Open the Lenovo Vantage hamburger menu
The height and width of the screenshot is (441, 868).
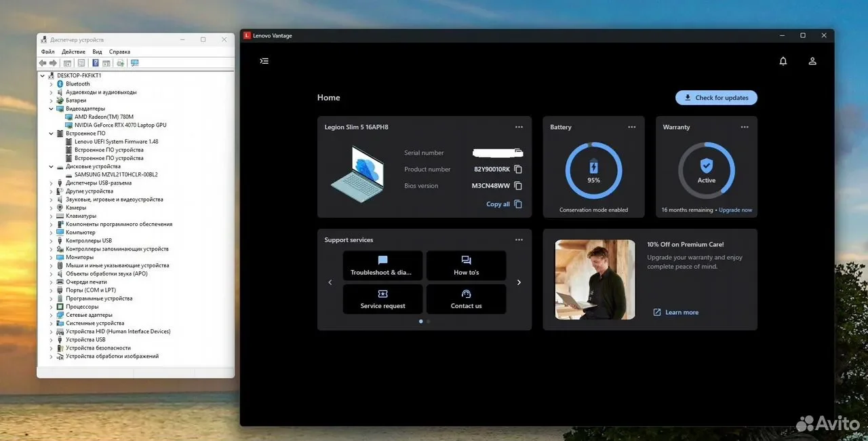coord(264,61)
